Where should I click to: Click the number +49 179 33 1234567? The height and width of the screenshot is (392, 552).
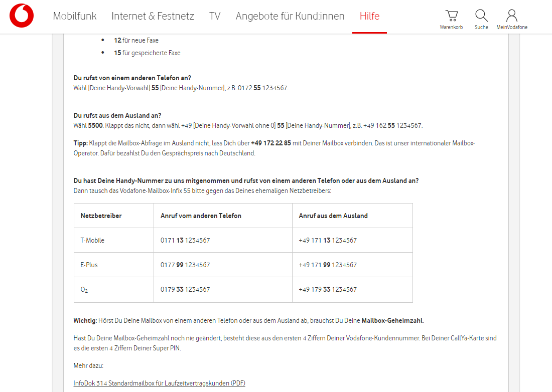(x=328, y=290)
